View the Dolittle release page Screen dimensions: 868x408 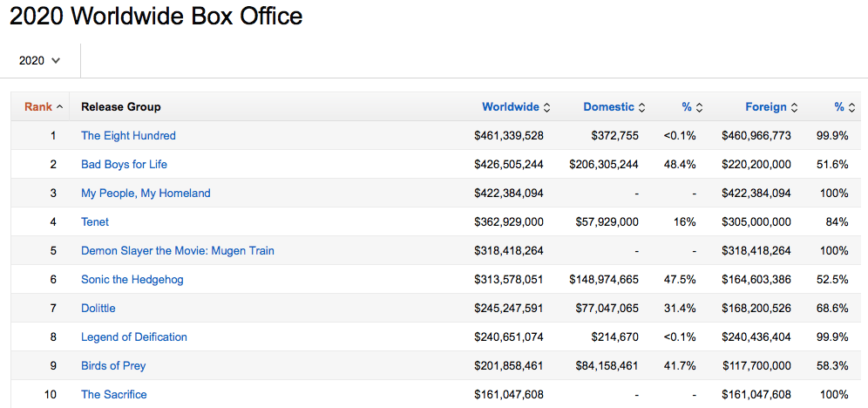[98, 309]
